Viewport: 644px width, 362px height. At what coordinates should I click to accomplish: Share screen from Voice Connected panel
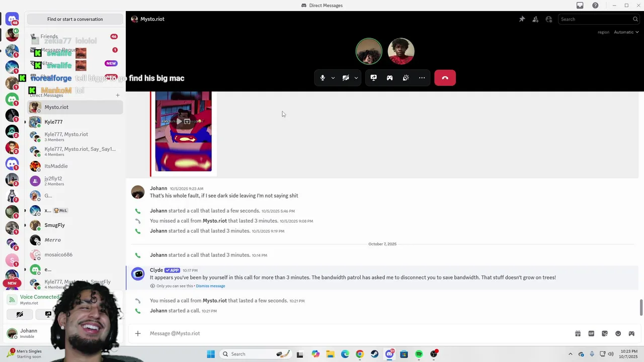(x=48, y=314)
